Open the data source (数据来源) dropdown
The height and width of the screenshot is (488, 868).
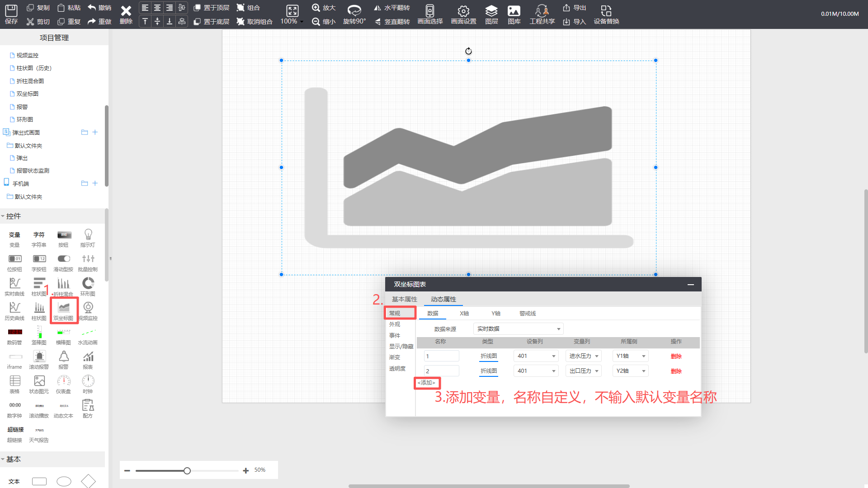pos(518,329)
